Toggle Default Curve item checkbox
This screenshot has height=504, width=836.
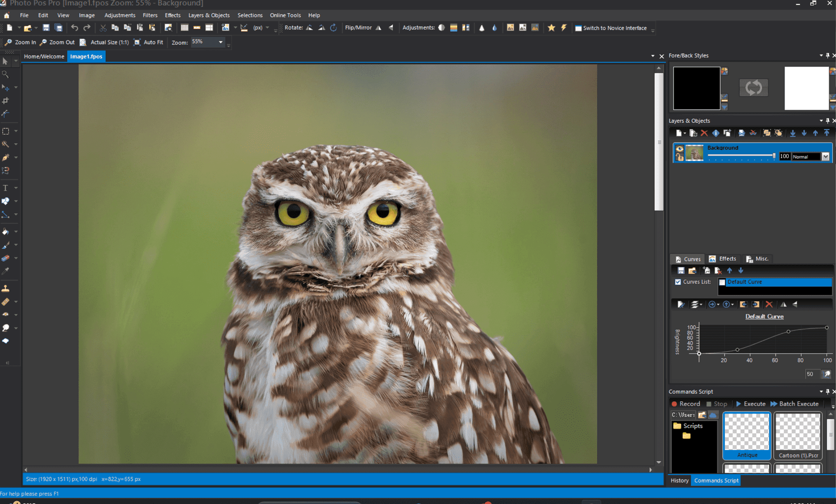722,282
